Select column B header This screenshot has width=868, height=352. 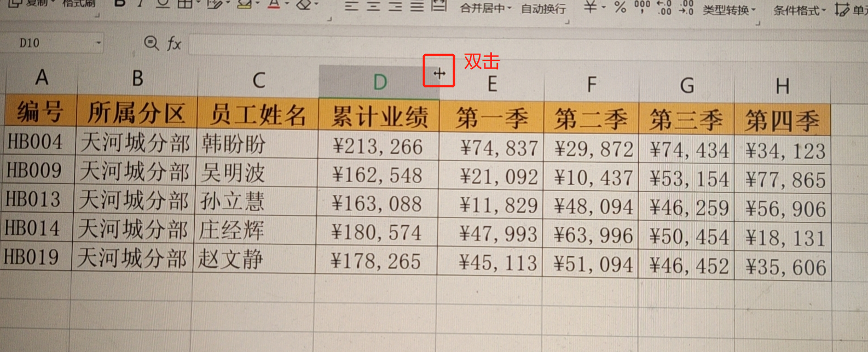tap(137, 79)
